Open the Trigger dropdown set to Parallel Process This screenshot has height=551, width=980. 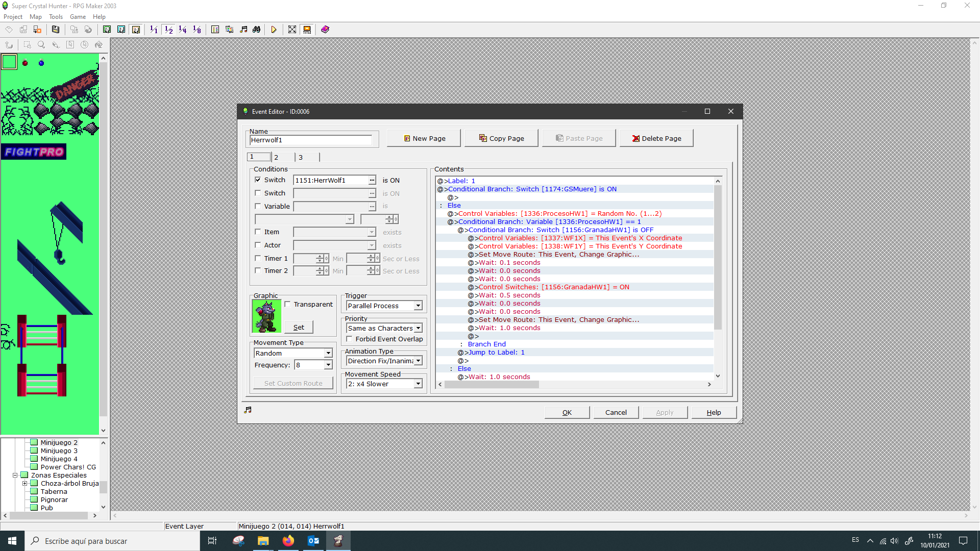point(418,305)
